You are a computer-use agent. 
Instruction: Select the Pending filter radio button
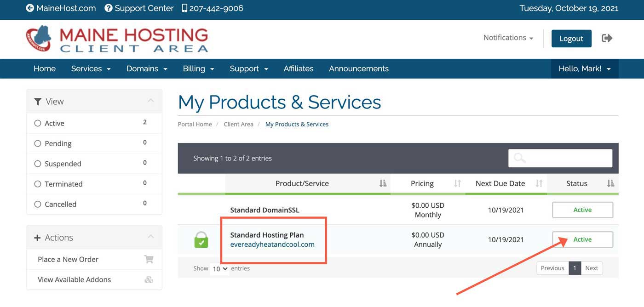point(38,143)
